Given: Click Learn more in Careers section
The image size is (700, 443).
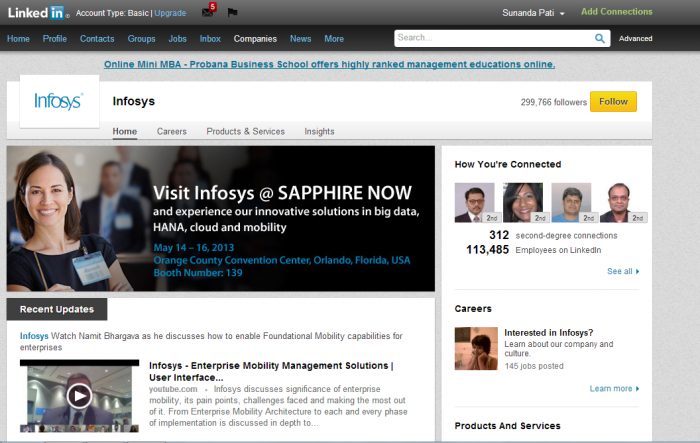Looking at the screenshot, I should 614,389.
